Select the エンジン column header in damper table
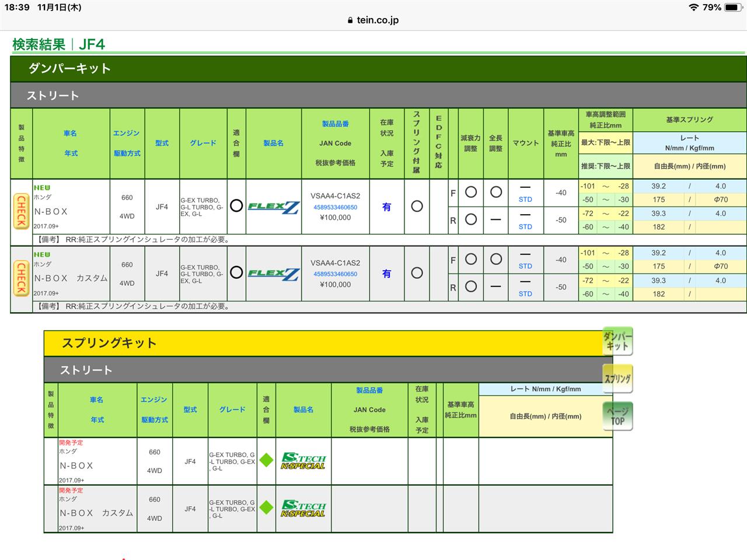 click(127, 134)
